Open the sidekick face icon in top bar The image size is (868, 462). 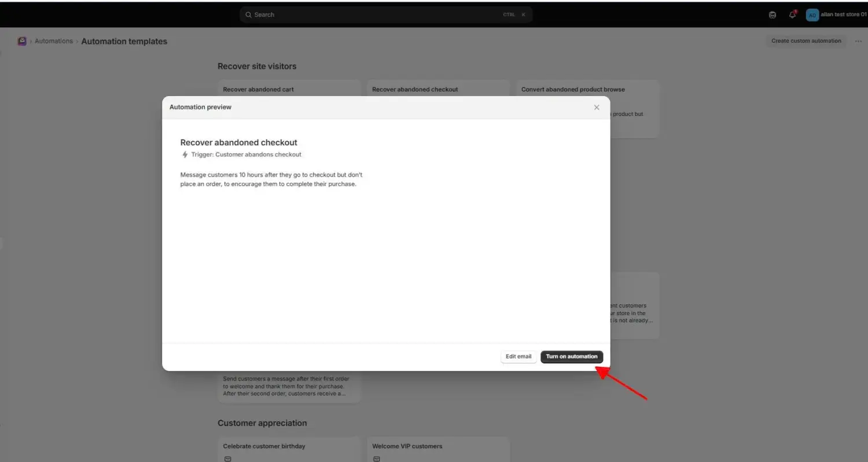tap(773, 14)
